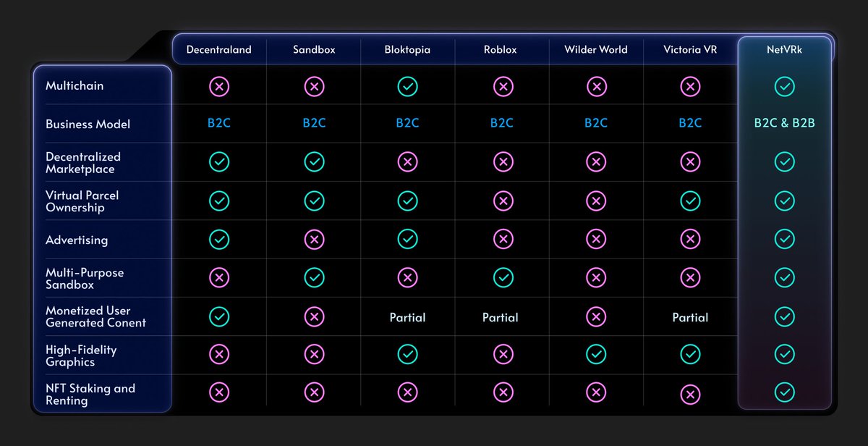The image size is (868, 446).
Task: Click the B2C value under Decentraland
Action: [x=219, y=123]
